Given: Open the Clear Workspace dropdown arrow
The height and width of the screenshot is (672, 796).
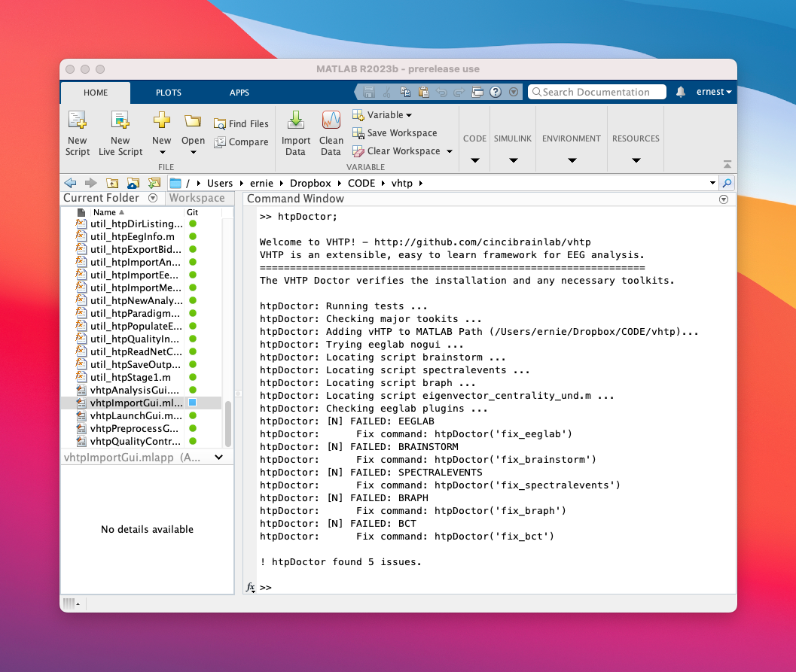Looking at the screenshot, I should click(x=450, y=151).
